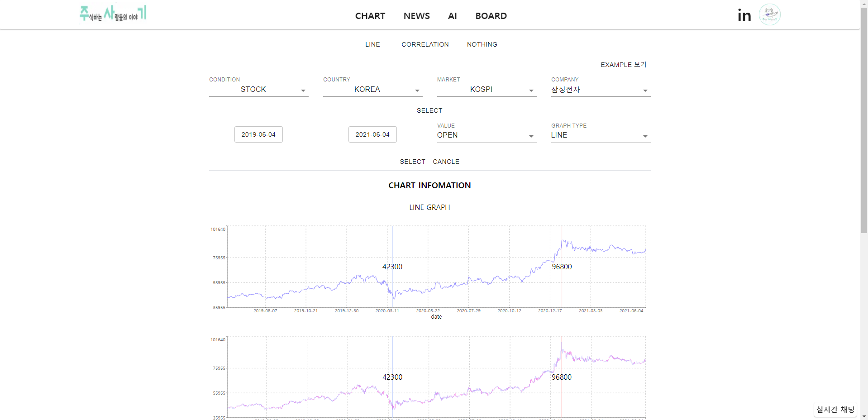
Task: Click the end date field 2021-06-04
Action: 372,134
